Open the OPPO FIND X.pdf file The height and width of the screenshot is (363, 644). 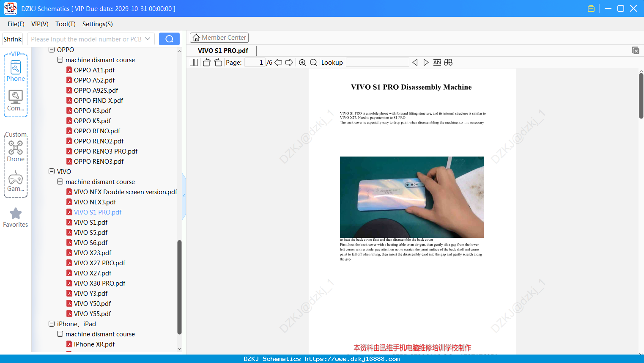click(x=99, y=100)
